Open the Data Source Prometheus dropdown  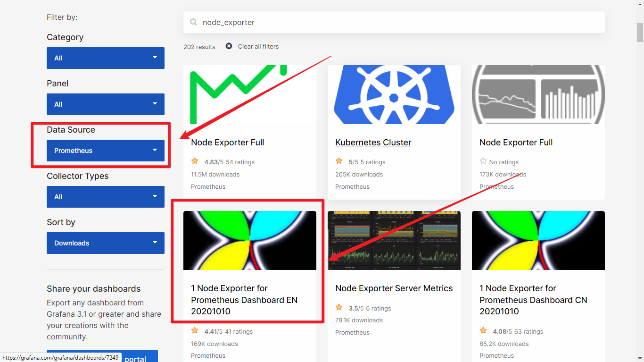point(106,151)
